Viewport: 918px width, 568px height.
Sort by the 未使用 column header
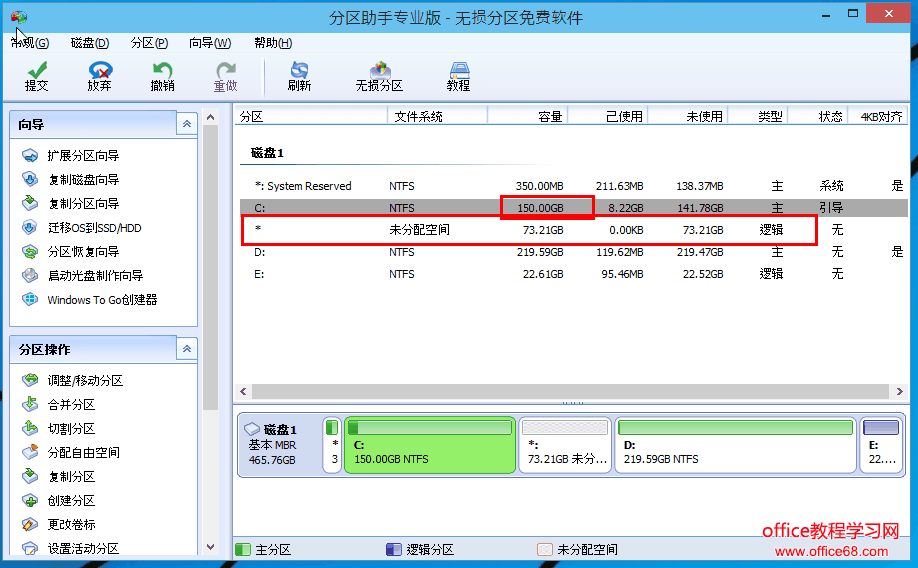688,117
